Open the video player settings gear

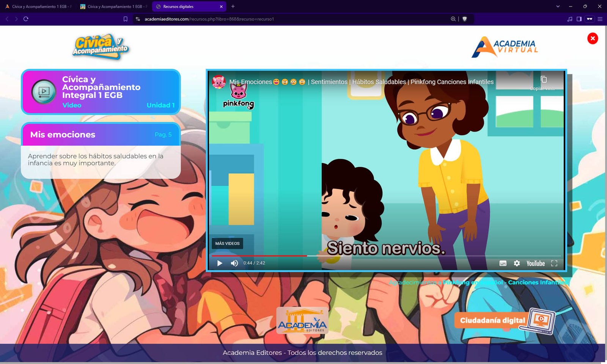(x=517, y=263)
